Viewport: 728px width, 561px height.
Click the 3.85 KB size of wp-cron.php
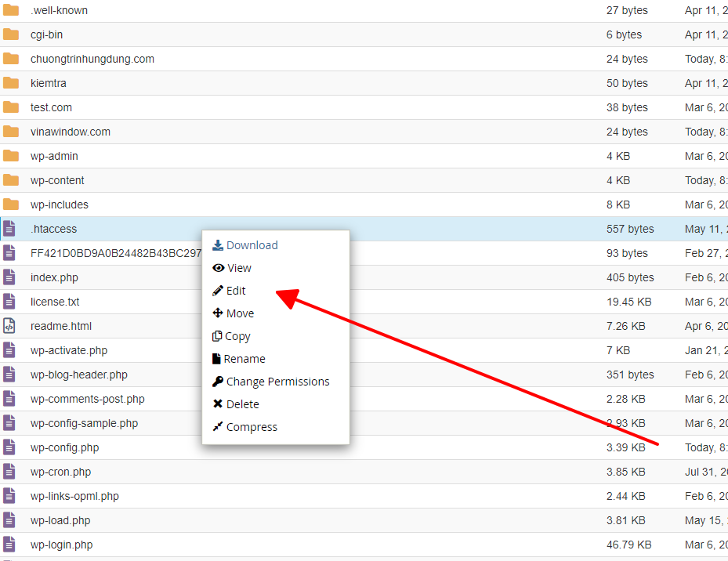tap(626, 472)
